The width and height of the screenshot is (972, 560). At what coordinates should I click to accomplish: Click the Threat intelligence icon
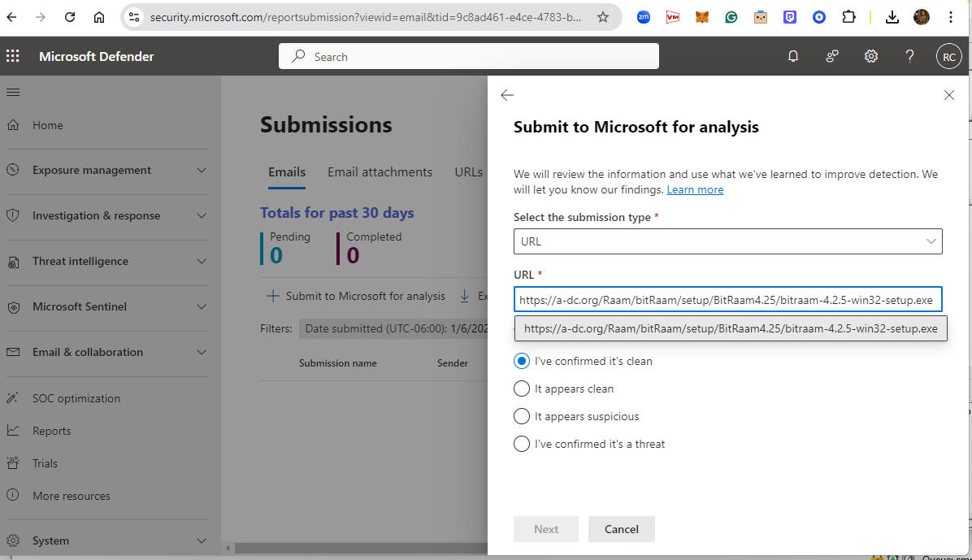click(x=13, y=261)
